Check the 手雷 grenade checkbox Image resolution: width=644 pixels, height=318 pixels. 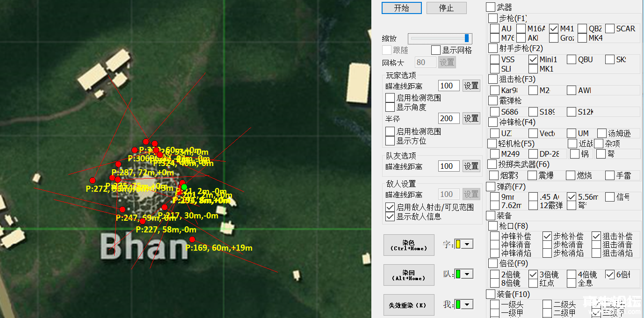(610, 175)
